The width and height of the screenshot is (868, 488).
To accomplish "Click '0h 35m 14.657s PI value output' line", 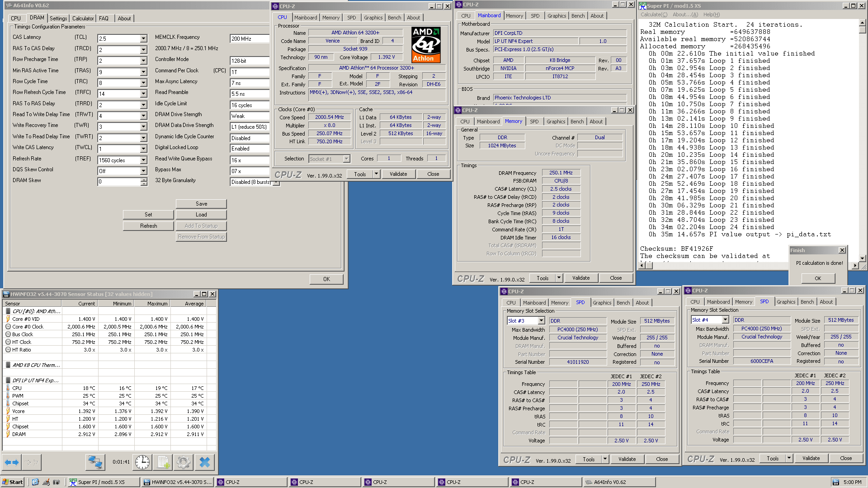I will 740,235.
